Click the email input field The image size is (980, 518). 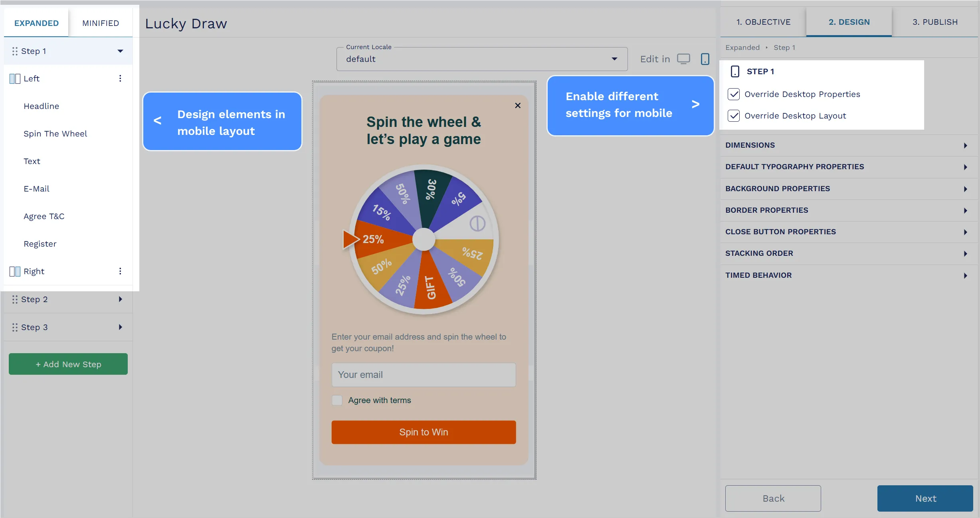coord(424,374)
